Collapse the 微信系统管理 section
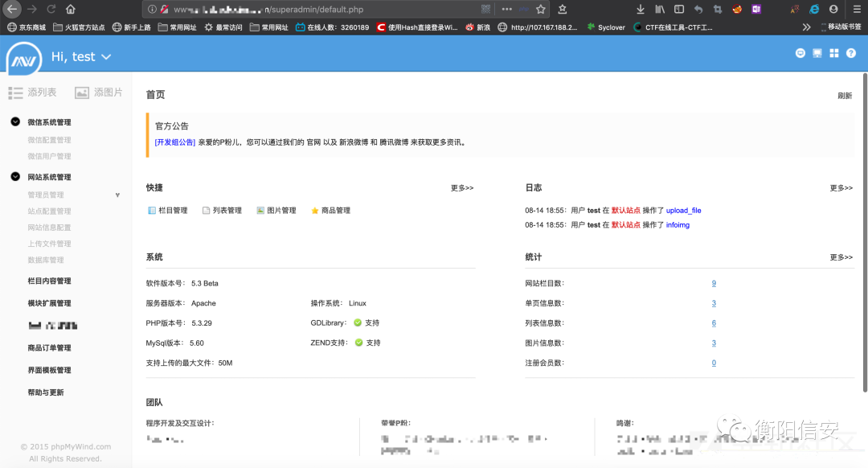Image resolution: width=868 pixels, height=468 pixels. [x=15, y=122]
